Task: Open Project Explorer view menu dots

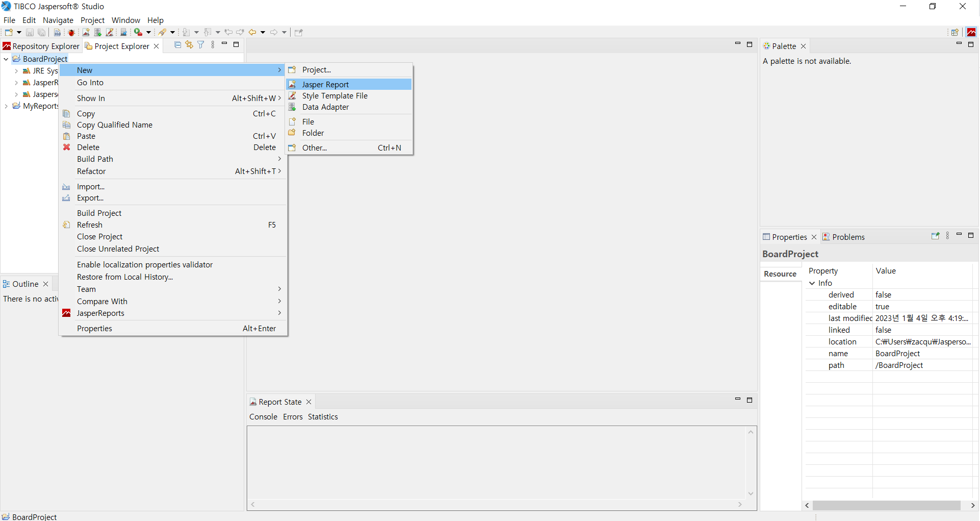Action: 213,45
